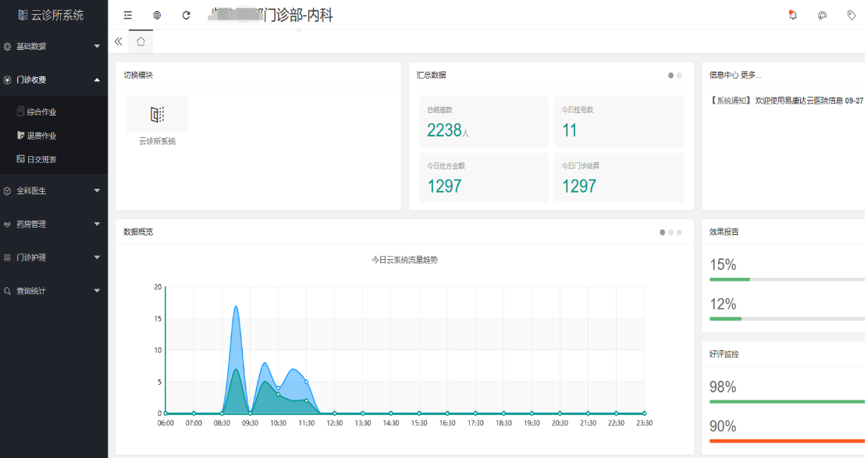Viewport: 868px width, 458px height.
Task: Click the tag icon at top right
Action: tap(851, 15)
